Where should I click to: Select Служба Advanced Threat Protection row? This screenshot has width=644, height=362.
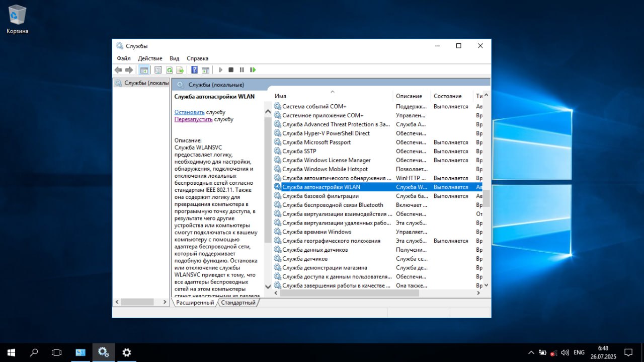(x=378, y=124)
